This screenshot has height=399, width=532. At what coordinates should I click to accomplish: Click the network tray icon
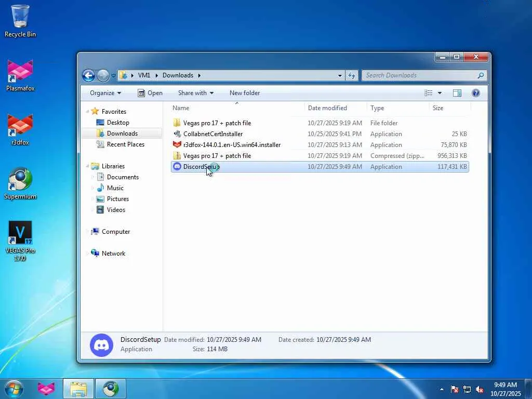tap(467, 389)
